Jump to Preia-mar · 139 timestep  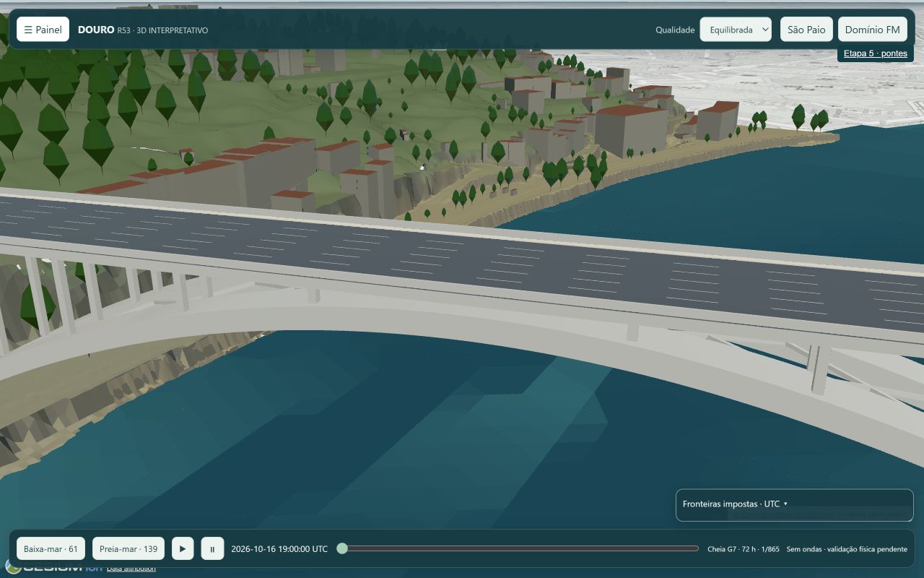[x=128, y=549]
